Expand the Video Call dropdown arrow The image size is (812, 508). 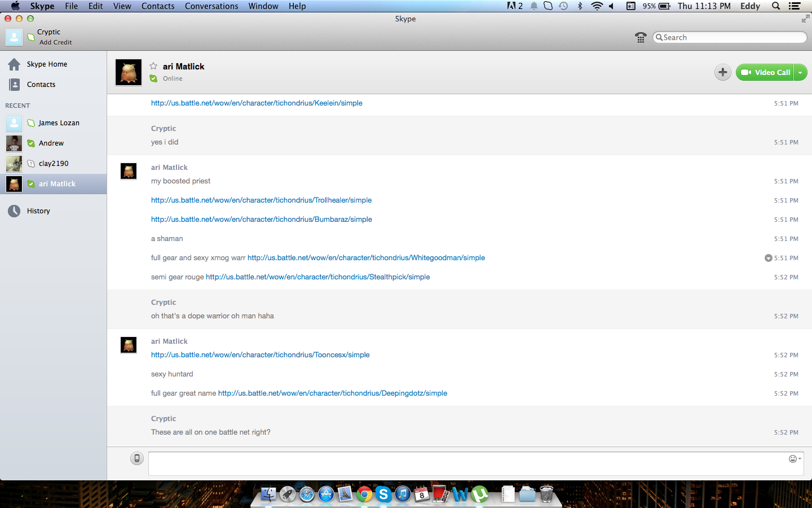tap(800, 72)
